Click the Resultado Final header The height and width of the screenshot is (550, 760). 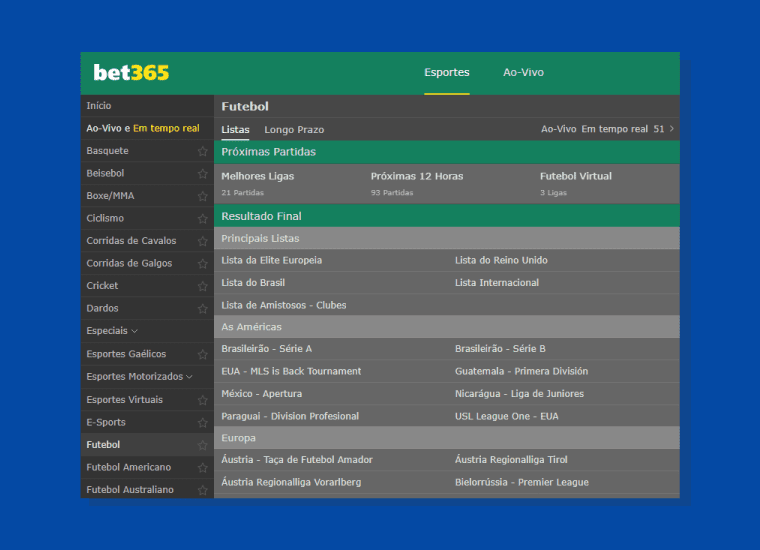tap(447, 216)
